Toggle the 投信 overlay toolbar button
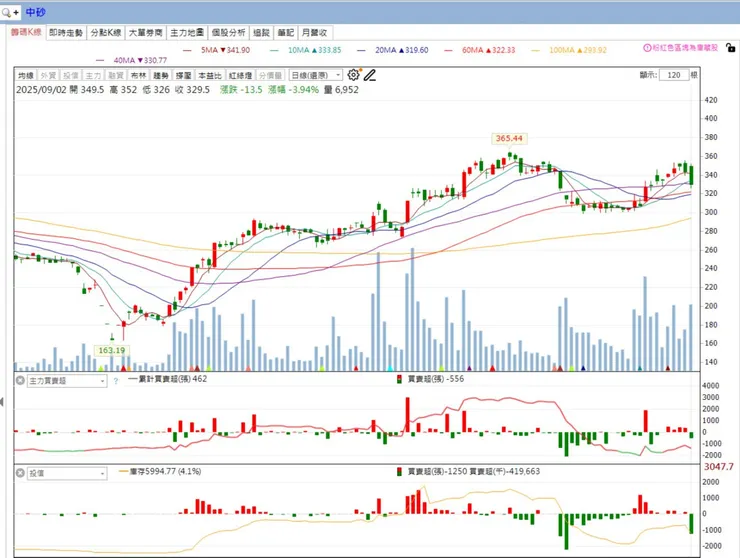 [71, 76]
